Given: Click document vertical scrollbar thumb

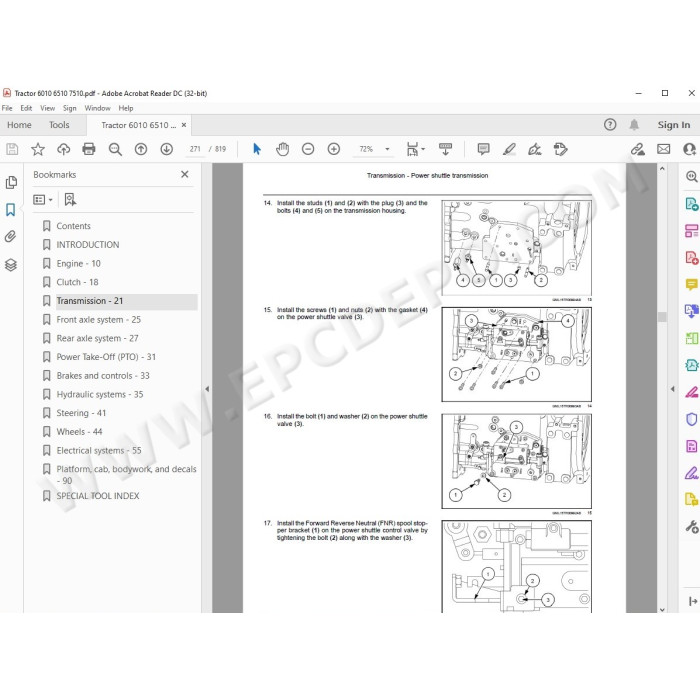Looking at the screenshot, I should click(662, 317).
